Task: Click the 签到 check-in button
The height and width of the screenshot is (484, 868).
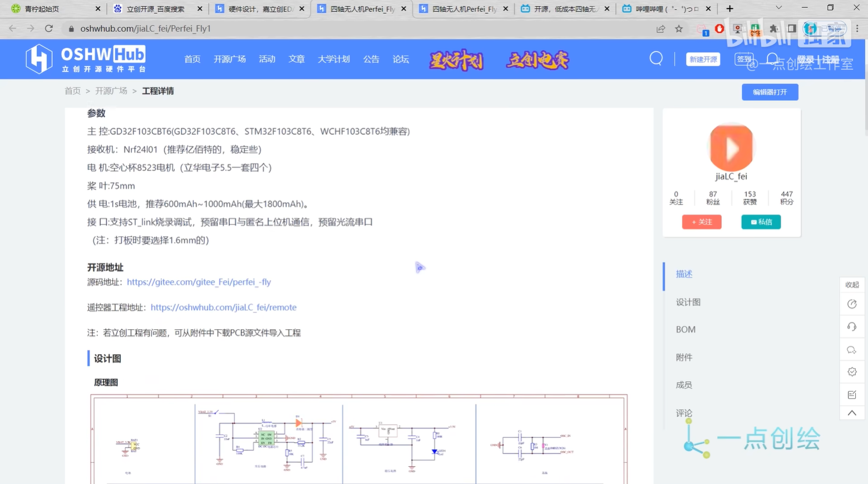Action: pos(744,59)
